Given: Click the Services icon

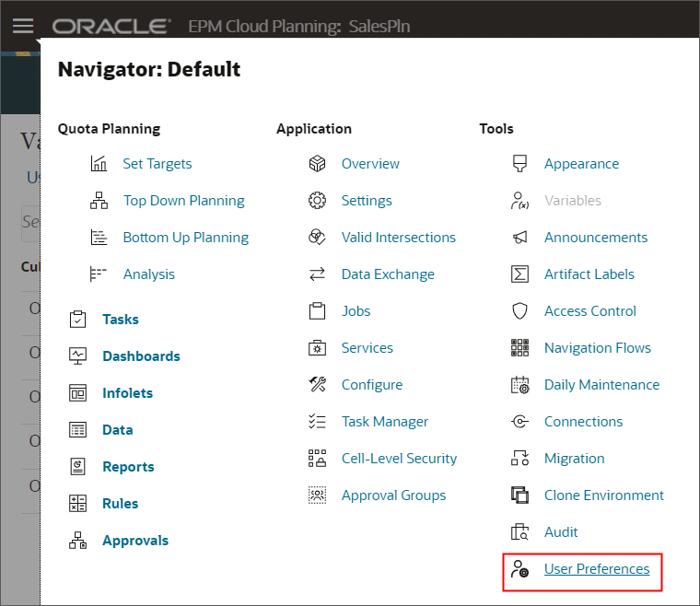Looking at the screenshot, I should [x=318, y=347].
